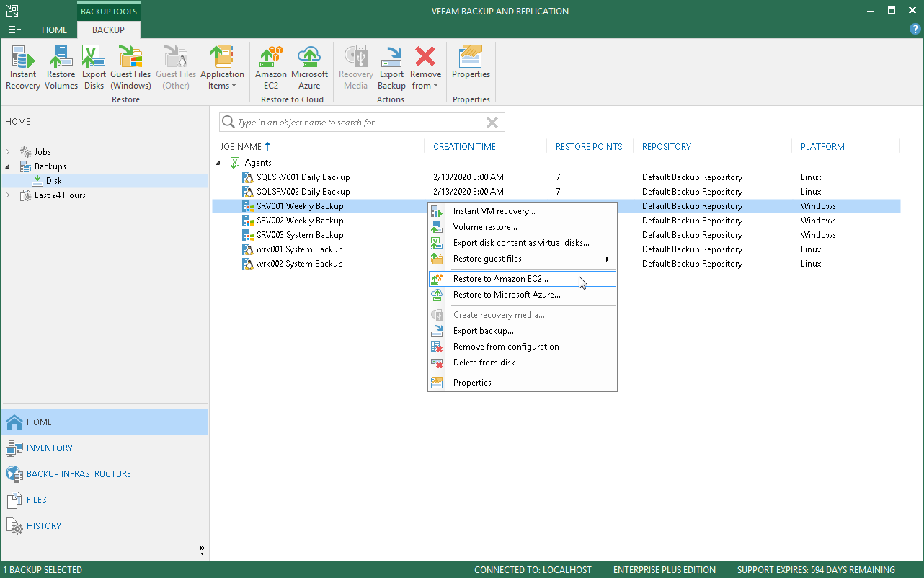Viewport: 924px width, 578px height.
Task: Select the SQLSRV002 Daily Backup row
Action: (556, 192)
